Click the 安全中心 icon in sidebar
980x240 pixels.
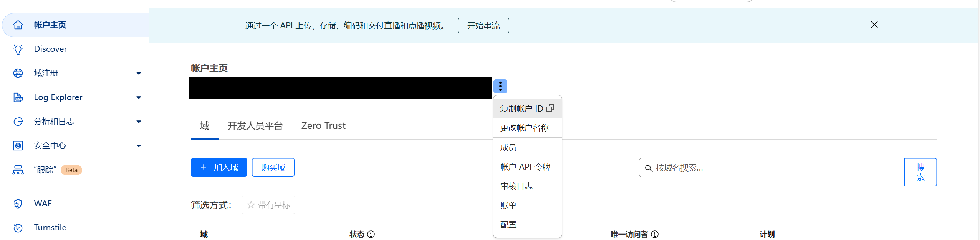coord(18,146)
